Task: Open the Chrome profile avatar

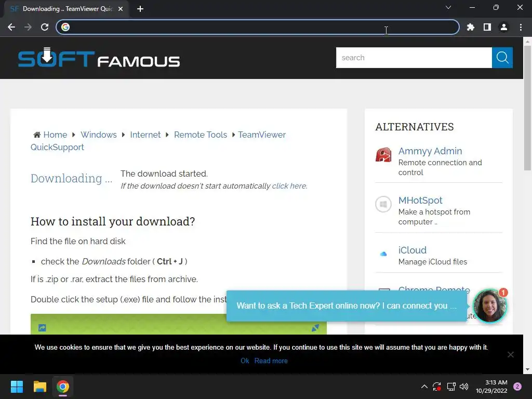Action: [x=504, y=27]
